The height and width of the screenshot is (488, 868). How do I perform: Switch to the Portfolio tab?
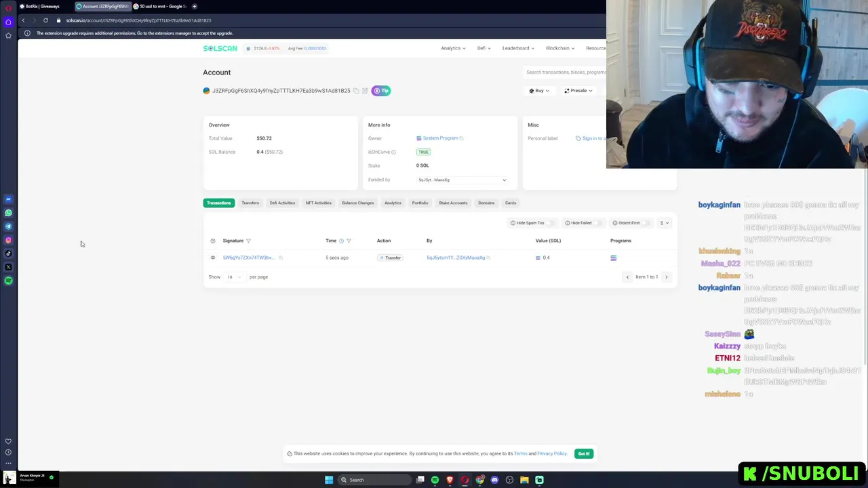pos(420,203)
